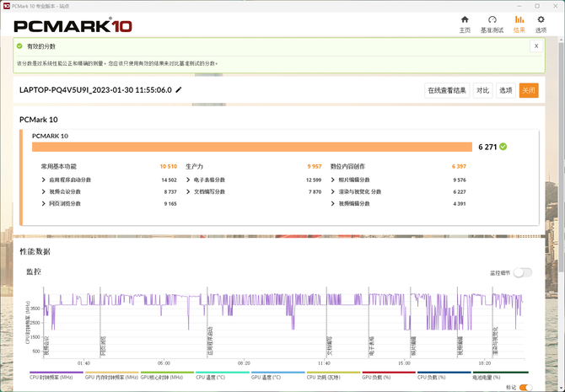Image resolution: width=565 pixels, height=392 pixels.
Task: Switch to the 结果 results tab
Action: pos(519,24)
